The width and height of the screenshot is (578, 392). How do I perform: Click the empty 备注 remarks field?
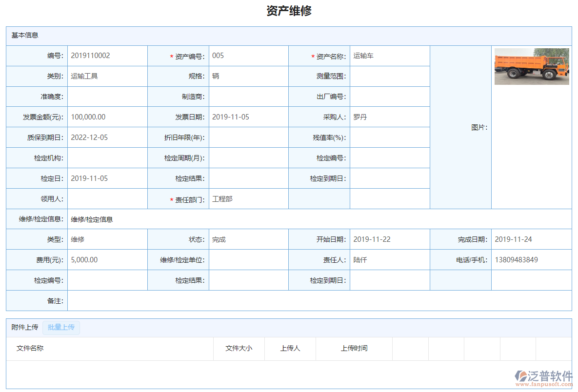tap(319, 301)
